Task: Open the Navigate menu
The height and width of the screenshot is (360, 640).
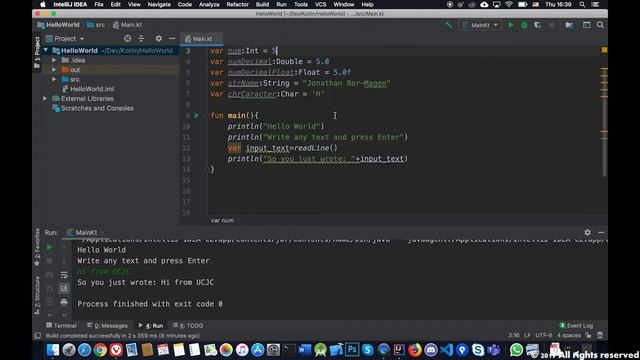Action: [159, 4]
